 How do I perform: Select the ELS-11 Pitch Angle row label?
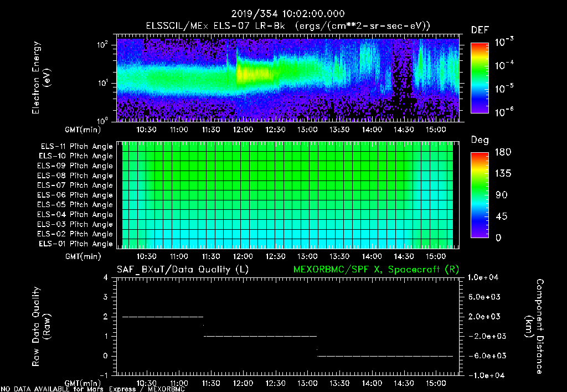point(76,147)
